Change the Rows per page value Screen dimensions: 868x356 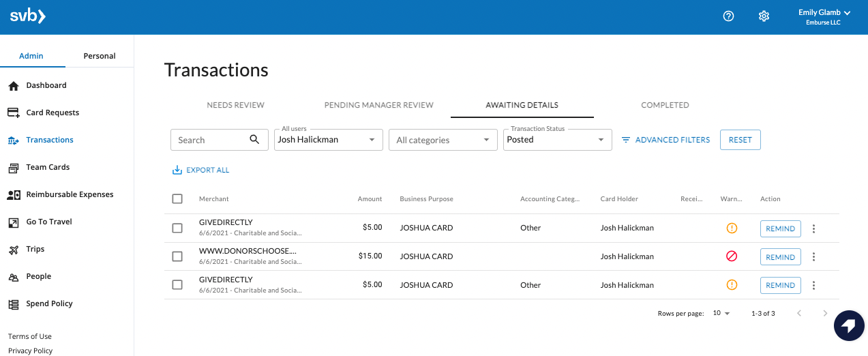click(x=721, y=313)
